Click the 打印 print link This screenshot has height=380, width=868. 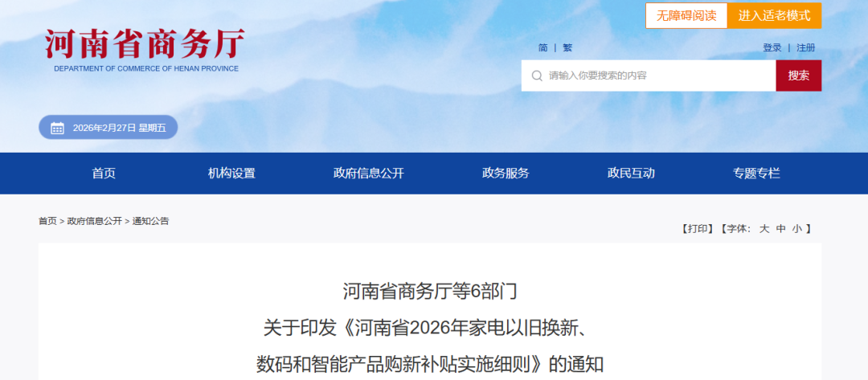tap(697, 228)
